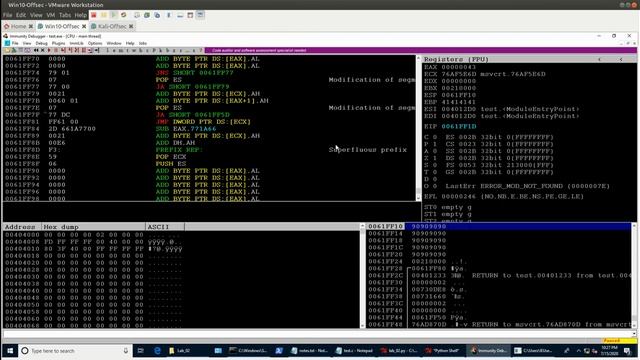Open the Immunity Debug menu
Viewport: 640px width, 360px height.
[x=41, y=43]
